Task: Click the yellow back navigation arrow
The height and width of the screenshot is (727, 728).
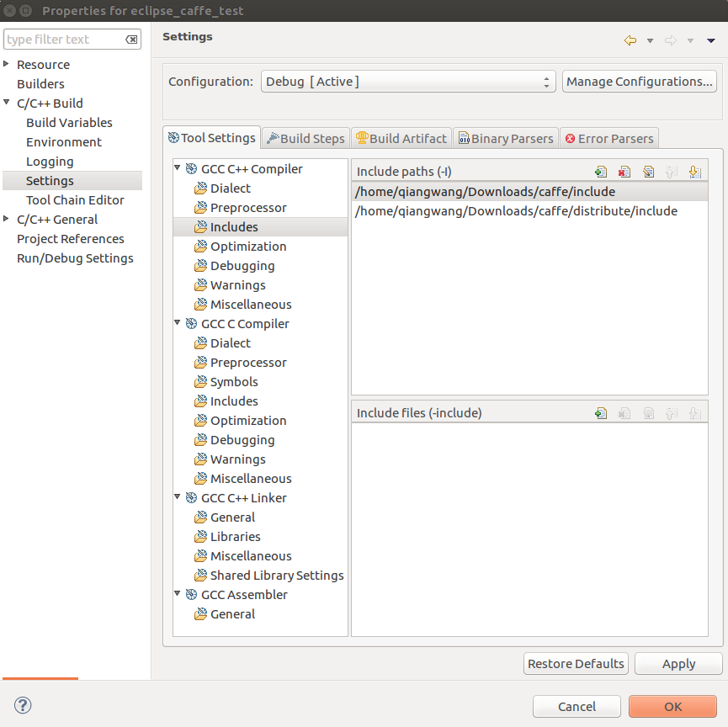Action: [x=630, y=40]
